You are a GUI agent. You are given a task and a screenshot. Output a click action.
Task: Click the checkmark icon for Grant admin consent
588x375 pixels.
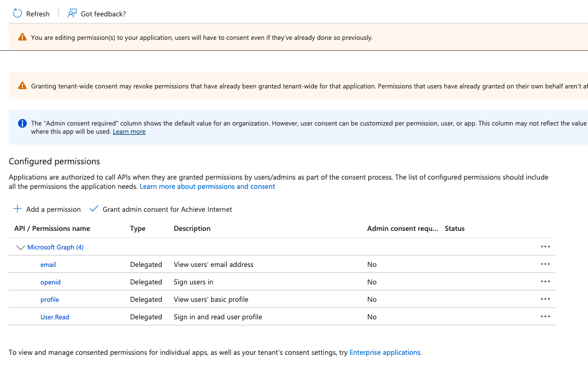coord(94,209)
